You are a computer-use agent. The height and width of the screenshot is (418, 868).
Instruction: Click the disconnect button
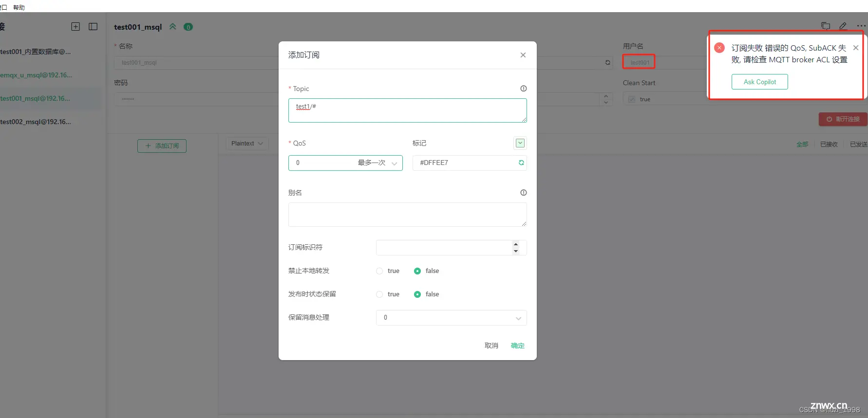coord(843,119)
